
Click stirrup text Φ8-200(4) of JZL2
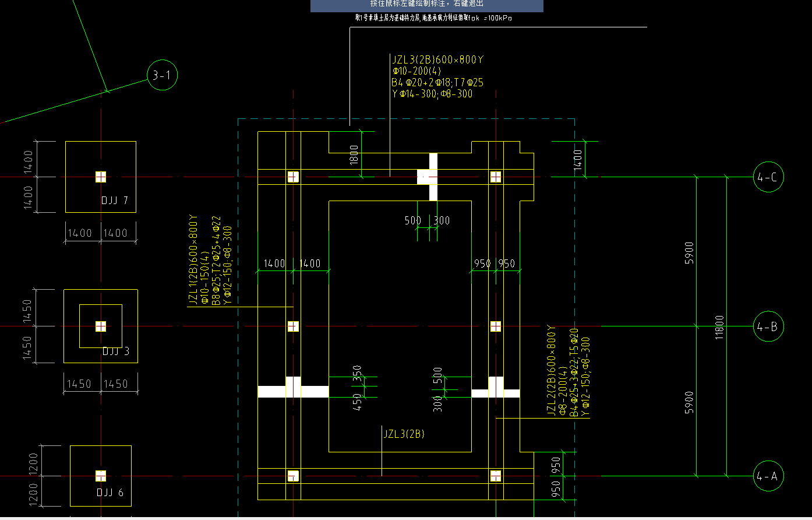(x=563, y=391)
